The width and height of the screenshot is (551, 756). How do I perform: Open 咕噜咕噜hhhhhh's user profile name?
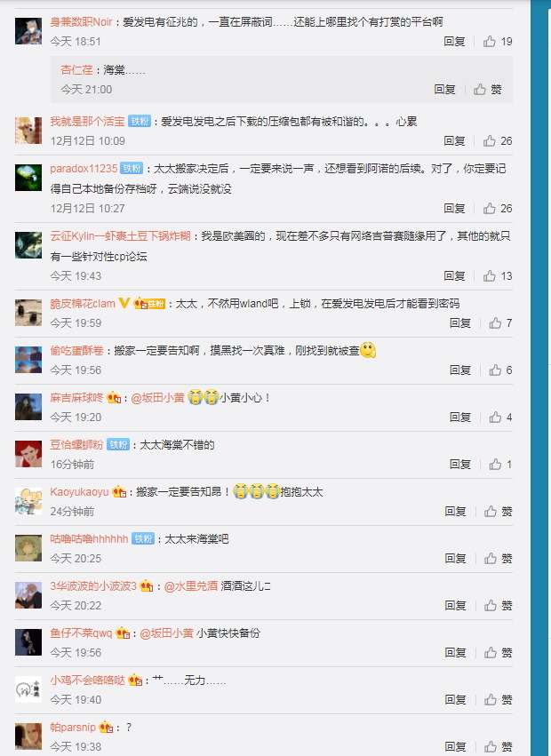point(89,539)
